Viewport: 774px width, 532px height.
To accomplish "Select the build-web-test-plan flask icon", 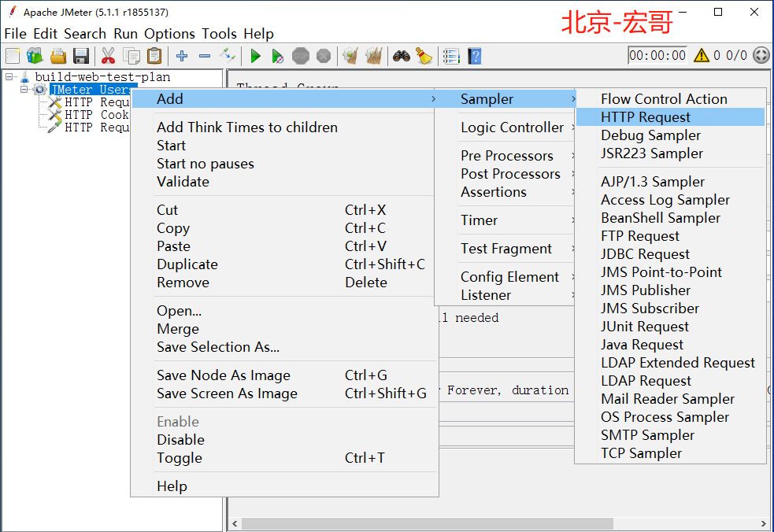I will 24,77.
